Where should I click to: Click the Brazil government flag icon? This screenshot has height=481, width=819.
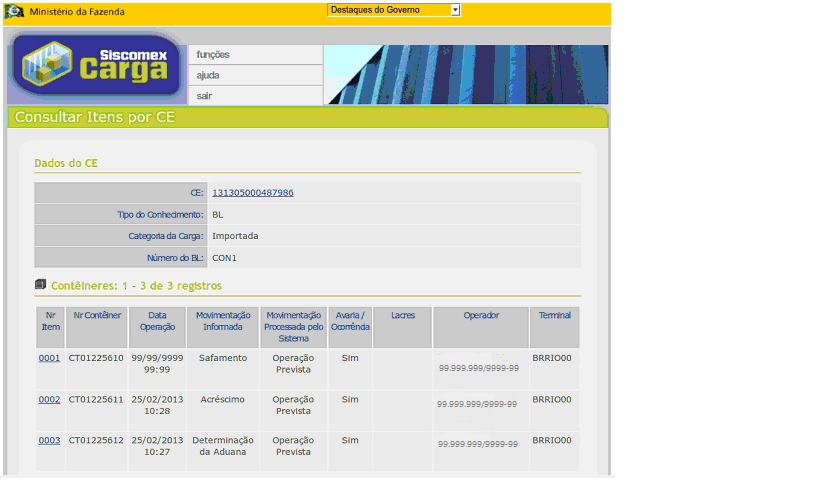pos(14,11)
